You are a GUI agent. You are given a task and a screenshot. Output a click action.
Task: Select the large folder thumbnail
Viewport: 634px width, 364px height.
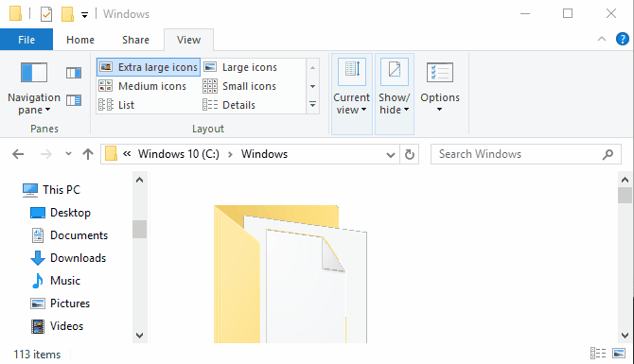coord(291,274)
